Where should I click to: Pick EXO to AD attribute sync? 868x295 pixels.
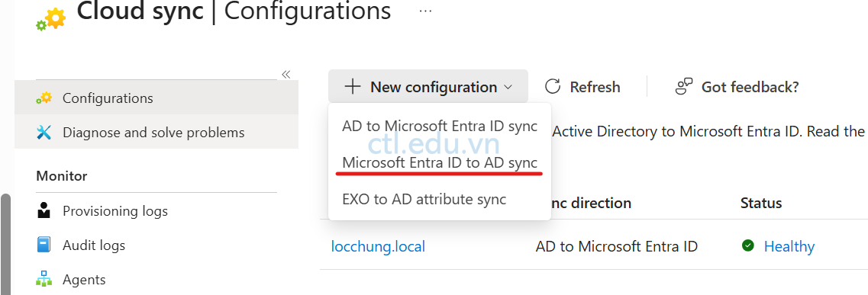coord(424,199)
